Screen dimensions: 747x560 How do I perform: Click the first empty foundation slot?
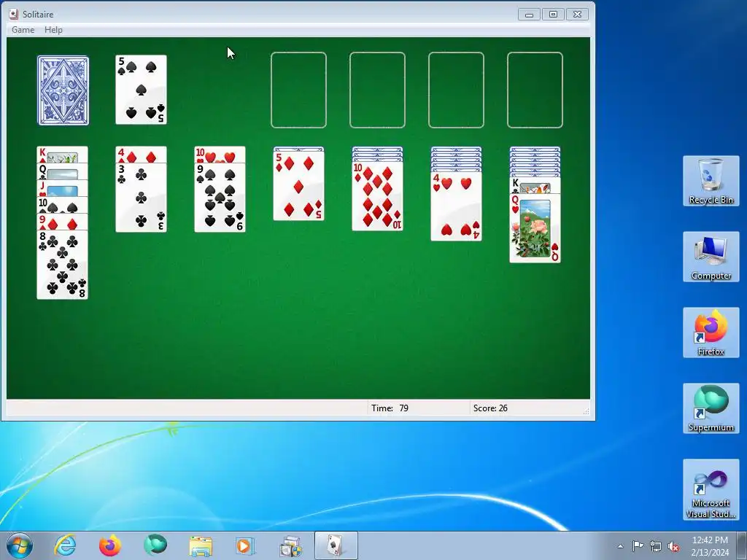(298, 90)
